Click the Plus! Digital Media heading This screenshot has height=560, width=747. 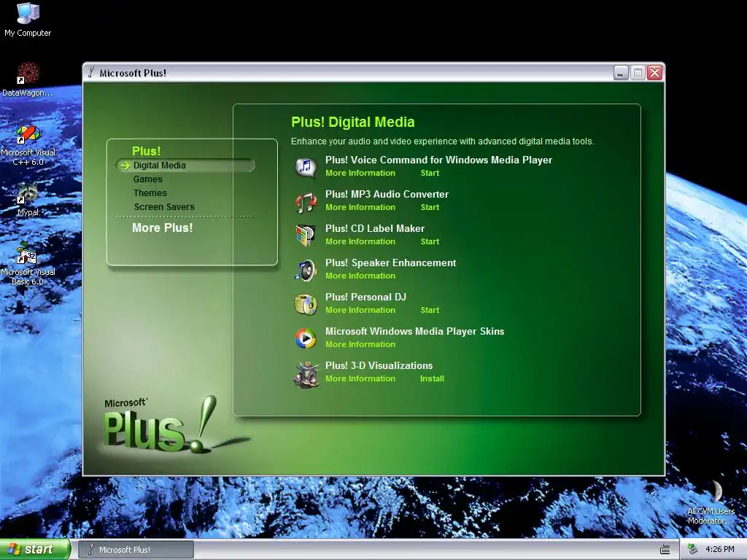coord(353,122)
